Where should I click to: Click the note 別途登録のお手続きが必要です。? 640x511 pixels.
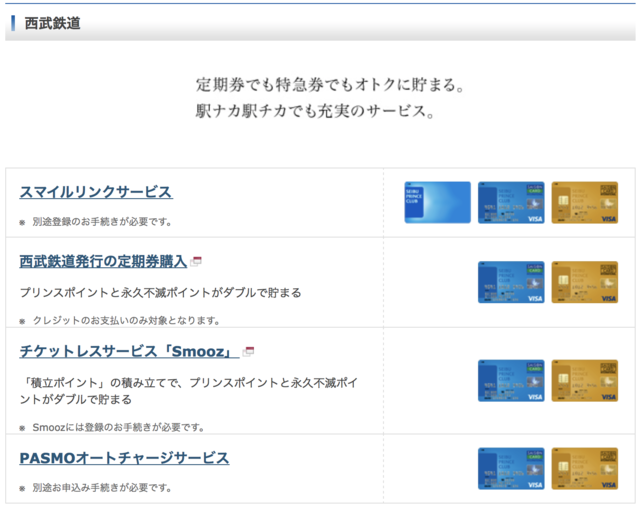102,222
